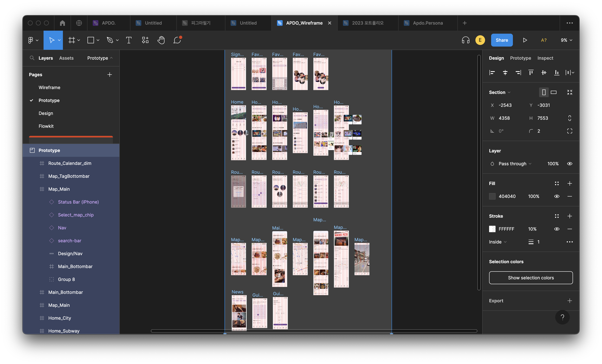
Task: Open the 9% zoom dropdown
Action: click(566, 40)
